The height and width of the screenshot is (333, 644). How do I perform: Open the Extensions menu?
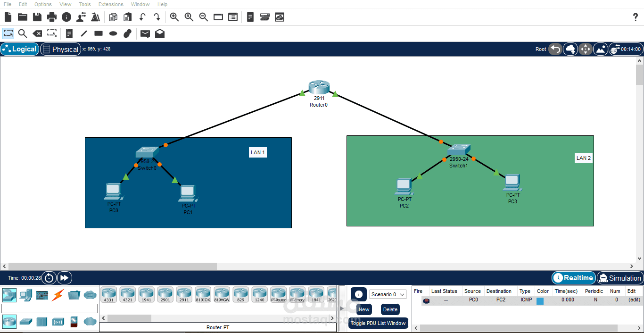click(111, 4)
